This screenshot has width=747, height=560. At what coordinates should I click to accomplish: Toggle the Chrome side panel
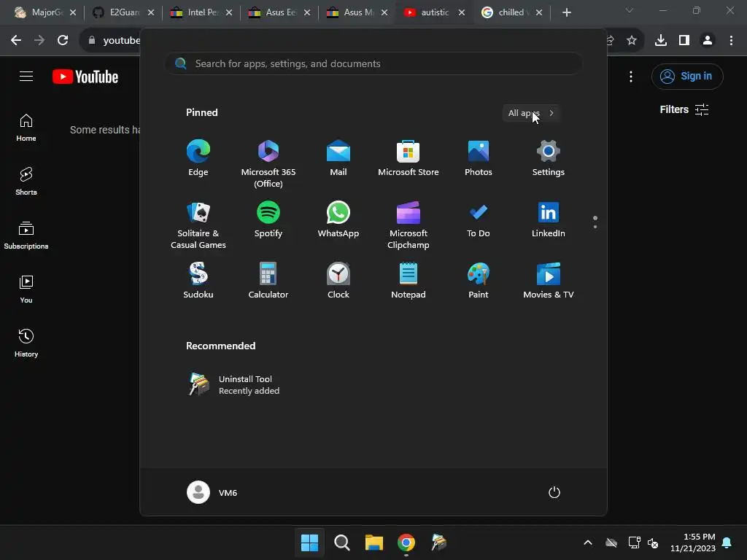pos(684,41)
